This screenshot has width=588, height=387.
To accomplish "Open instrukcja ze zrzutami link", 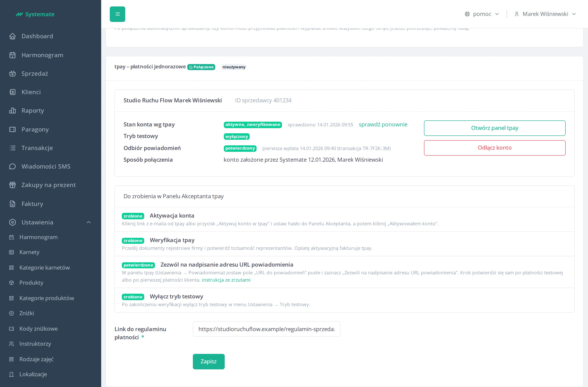I will [226, 280].
